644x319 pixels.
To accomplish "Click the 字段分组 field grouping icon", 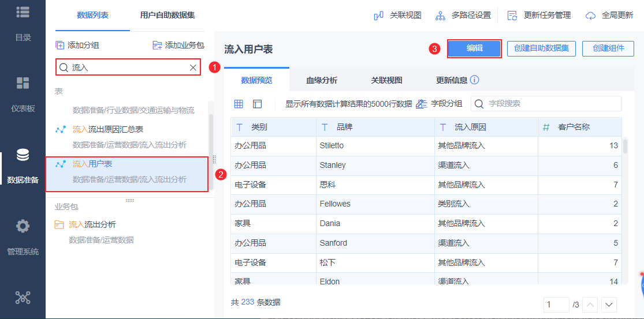I will coord(422,104).
